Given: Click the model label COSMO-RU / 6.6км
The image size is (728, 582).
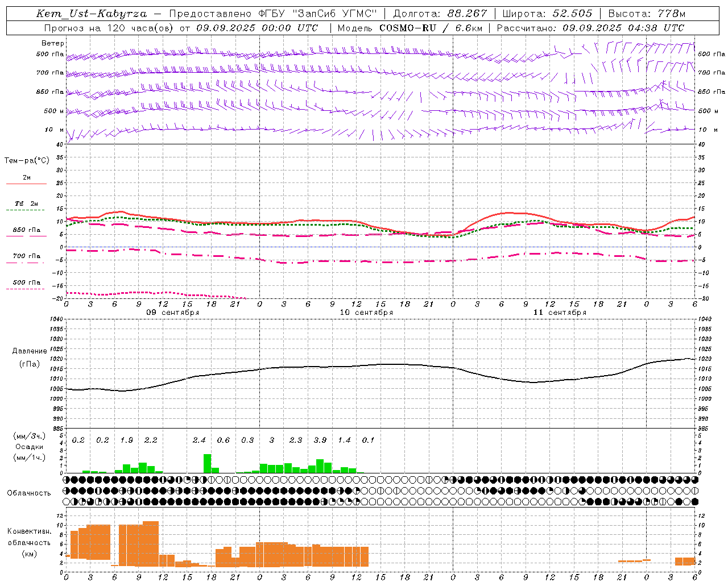Looking at the screenshot, I should tap(430, 27).
